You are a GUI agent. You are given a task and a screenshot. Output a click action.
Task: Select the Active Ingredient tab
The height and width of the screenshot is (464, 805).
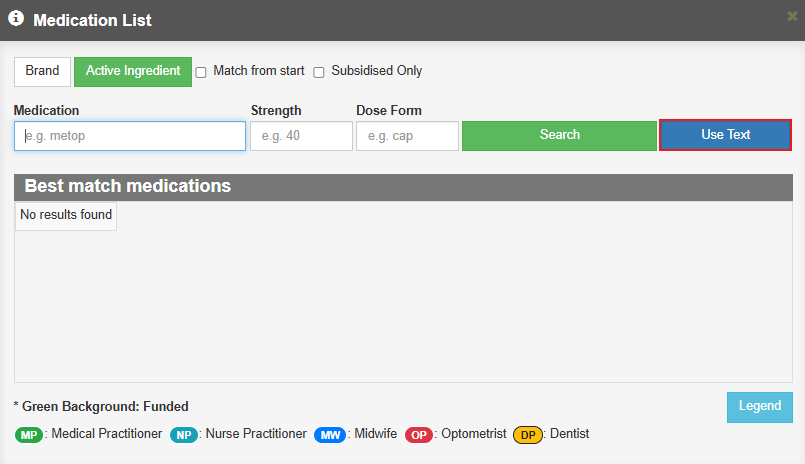pyautogui.click(x=133, y=72)
